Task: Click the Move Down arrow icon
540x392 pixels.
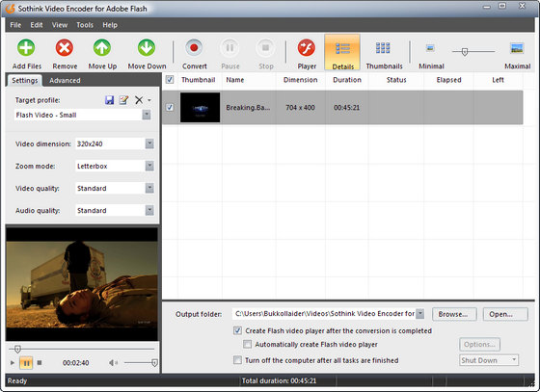Action: 147,47
